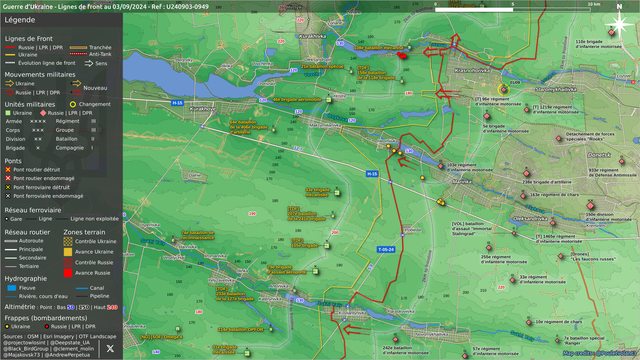The image size is (640, 360).
Task: Click the Donetsk city label
Action: (599, 156)
